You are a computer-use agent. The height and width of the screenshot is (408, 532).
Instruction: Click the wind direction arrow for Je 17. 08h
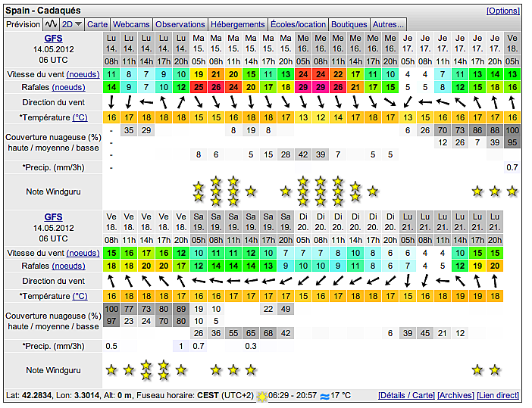425,101
